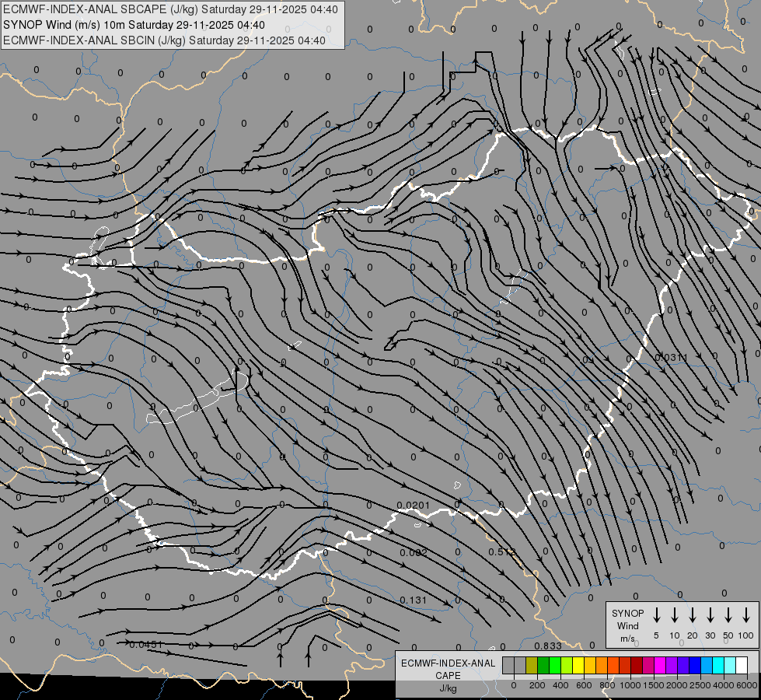The width and height of the screenshot is (761, 700).
Task: Click the 0.0451 value on the map
Action: click(146, 645)
